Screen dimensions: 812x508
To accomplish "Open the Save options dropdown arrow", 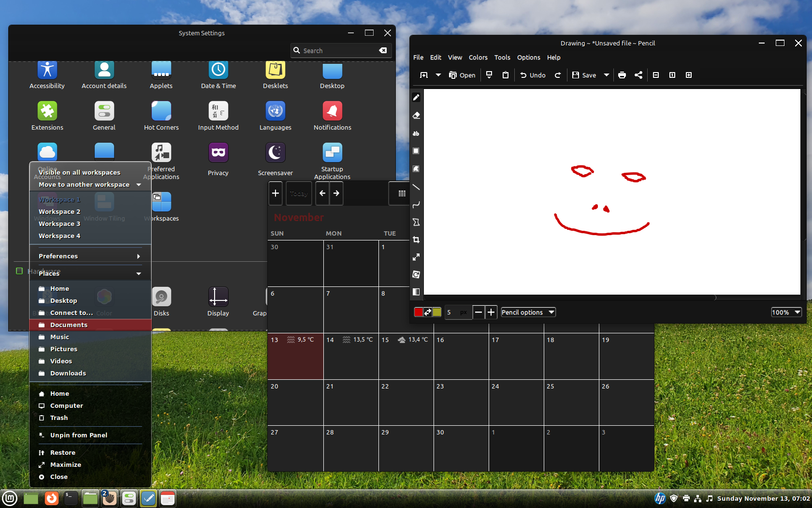I will (607, 75).
